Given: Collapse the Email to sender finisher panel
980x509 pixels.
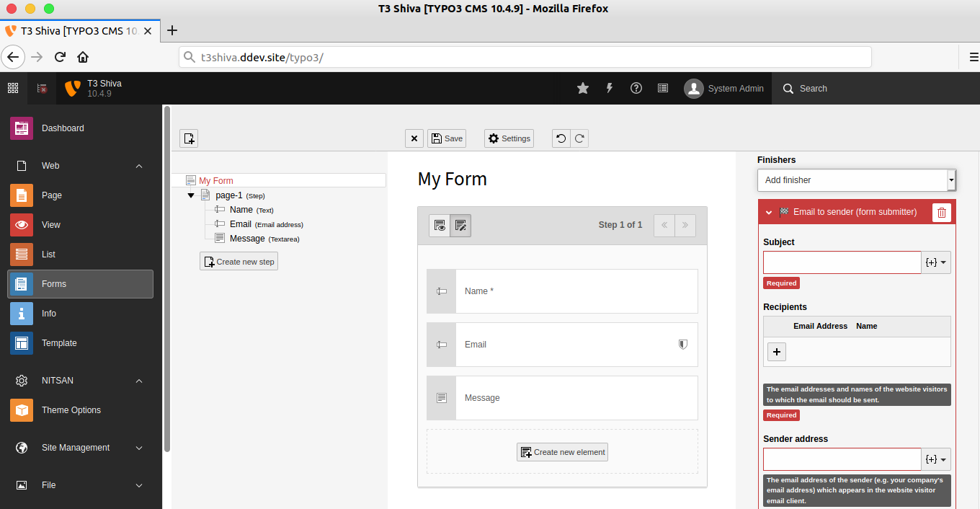Looking at the screenshot, I should (x=768, y=211).
